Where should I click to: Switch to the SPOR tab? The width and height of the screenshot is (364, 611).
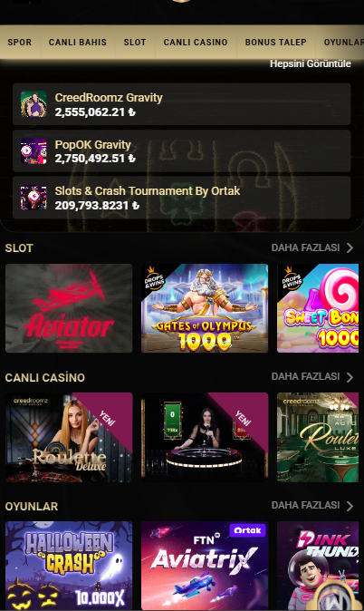click(19, 42)
